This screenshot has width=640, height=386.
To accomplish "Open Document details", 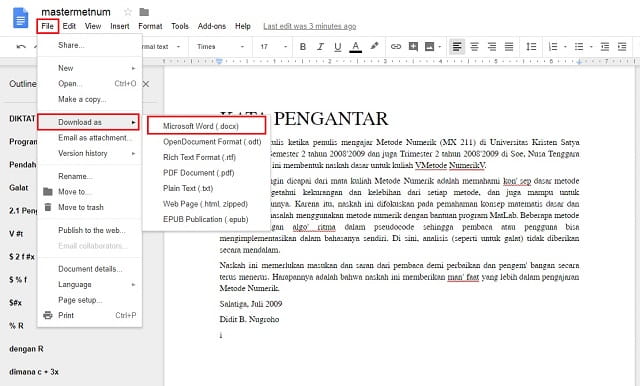I will coord(89,269).
